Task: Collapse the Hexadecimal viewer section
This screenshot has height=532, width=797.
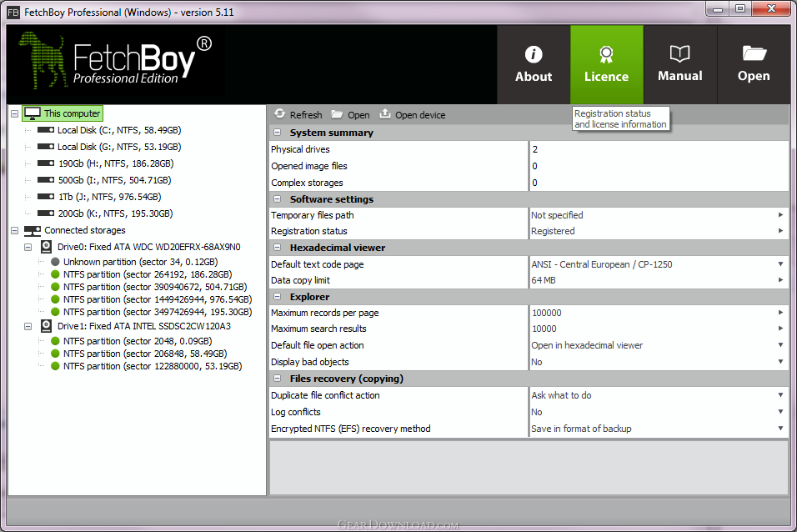Action: [278, 248]
